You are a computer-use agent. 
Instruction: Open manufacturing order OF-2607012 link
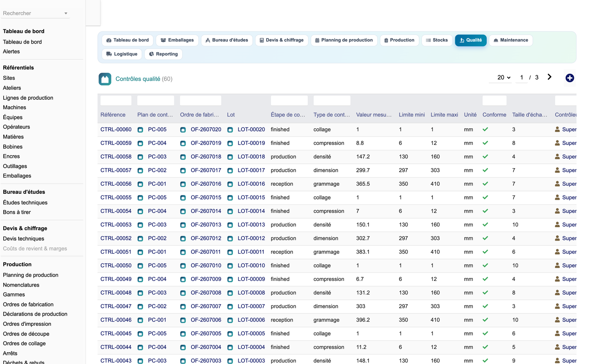206,238
